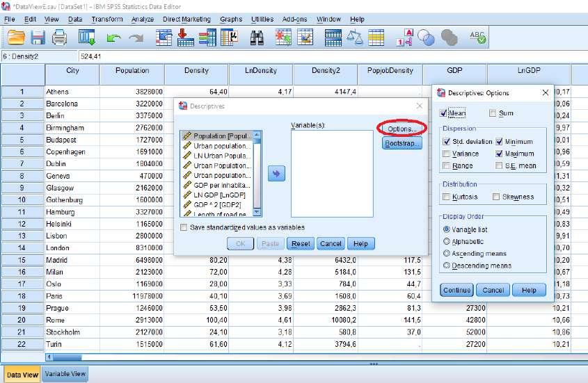Image resolution: width=588 pixels, height=383 pixels.
Task: Click the Show all variables gray icon
Action: click(x=449, y=38)
